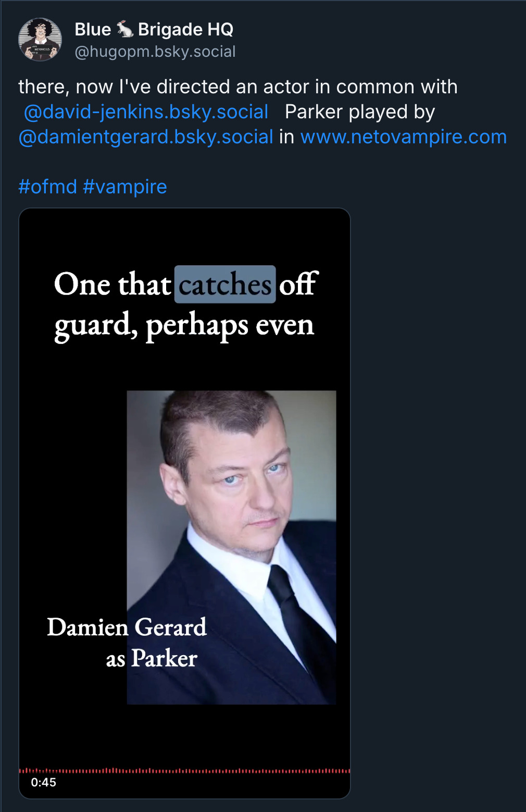Open the Blue Brigade HQ profile avatar
The image size is (526, 812).
tap(40, 40)
